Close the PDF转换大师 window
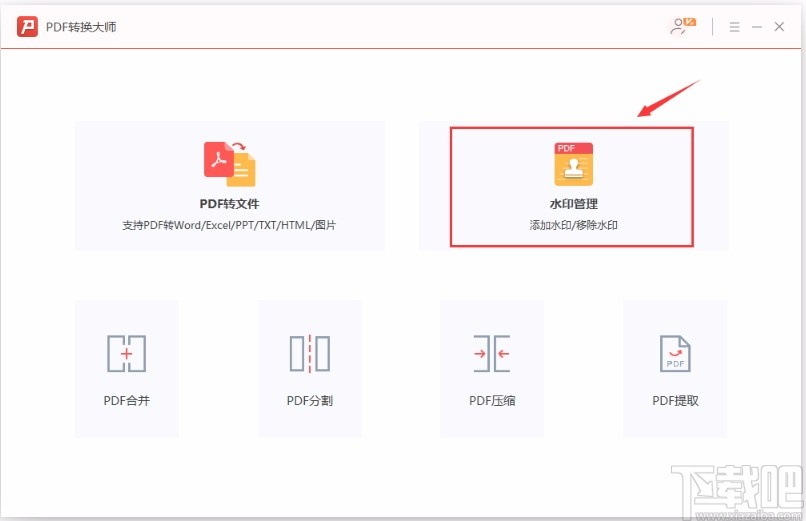This screenshot has height=521, width=806. coord(779,27)
